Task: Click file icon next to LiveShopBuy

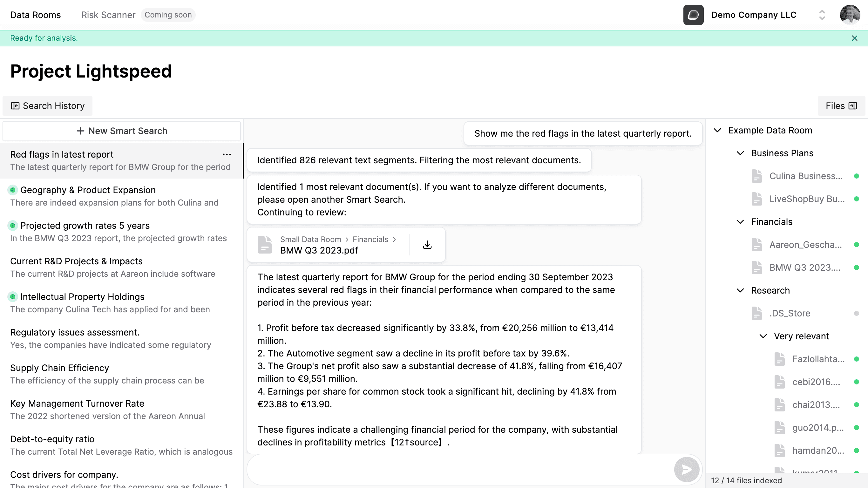Action: pos(756,199)
